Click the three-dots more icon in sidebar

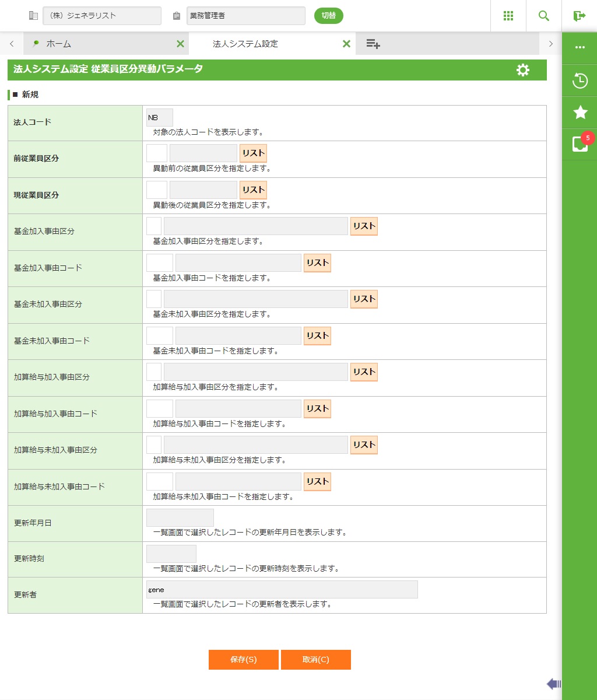[580, 47]
